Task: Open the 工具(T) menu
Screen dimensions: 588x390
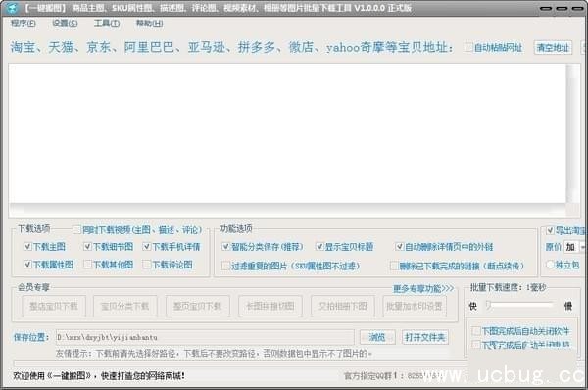Action: pos(107,24)
